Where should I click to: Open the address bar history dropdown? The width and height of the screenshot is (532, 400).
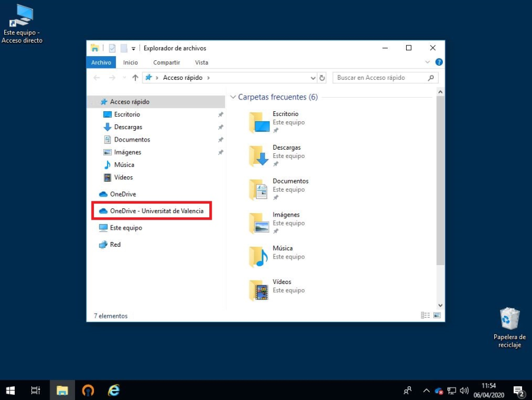coord(313,78)
